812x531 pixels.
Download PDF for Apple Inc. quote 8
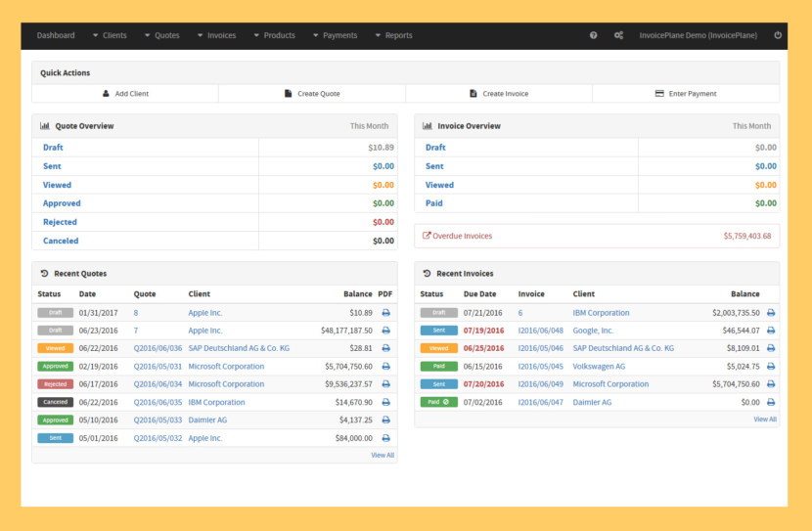tap(385, 313)
